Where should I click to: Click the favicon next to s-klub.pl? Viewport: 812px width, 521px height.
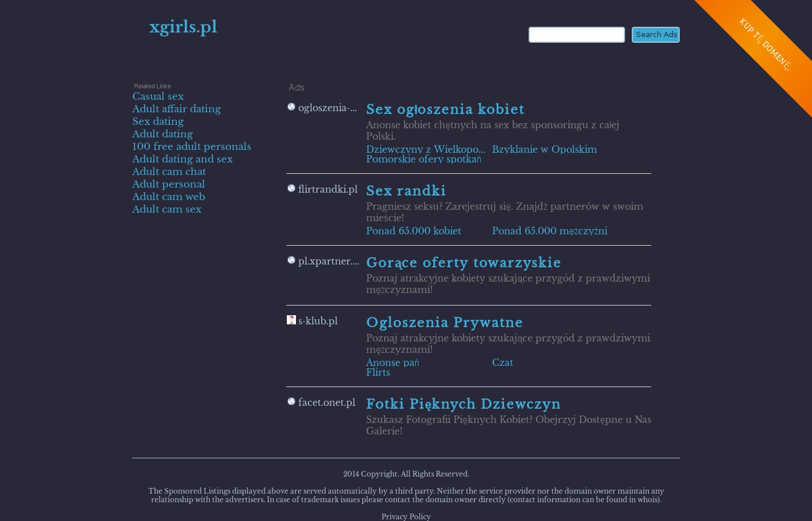coord(291,320)
